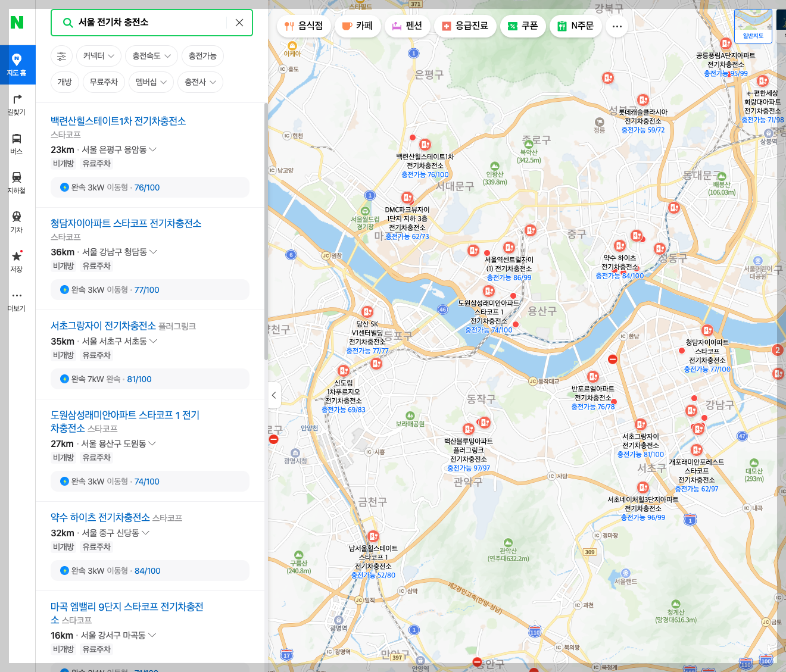Click charger pin above 서초그랑자이 map label
Screen dimensions: 786x672
tap(641, 424)
